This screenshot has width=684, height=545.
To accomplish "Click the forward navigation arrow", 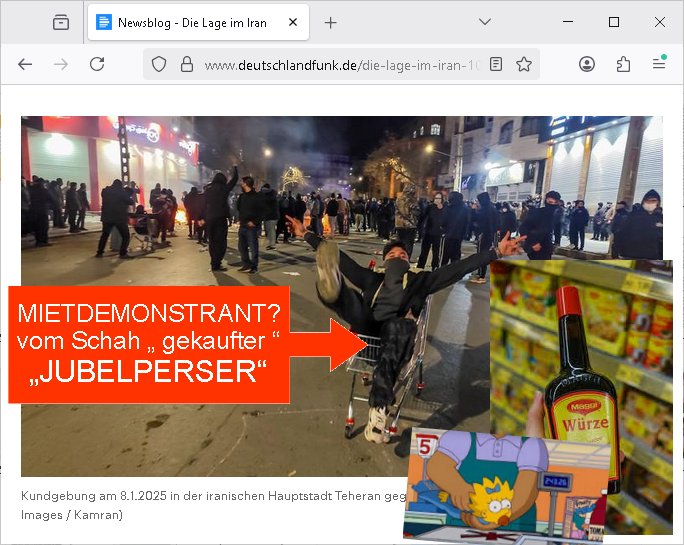I will (x=61, y=64).
